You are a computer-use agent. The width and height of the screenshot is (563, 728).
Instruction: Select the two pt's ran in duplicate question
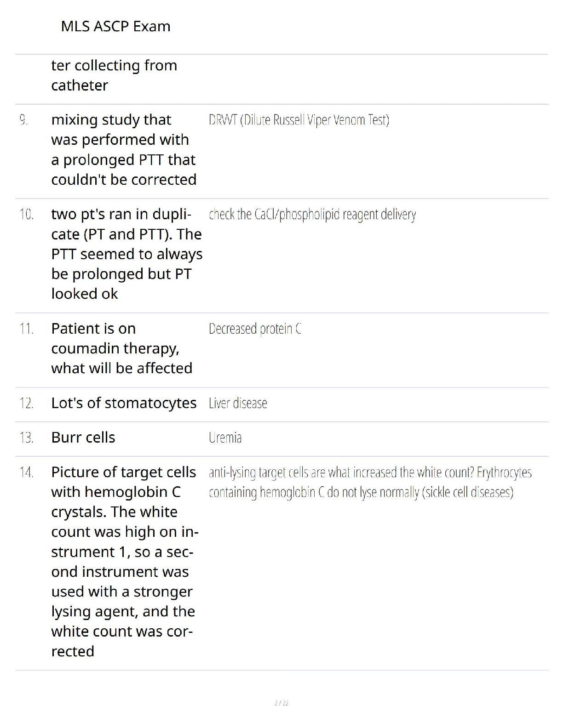(126, 254)
